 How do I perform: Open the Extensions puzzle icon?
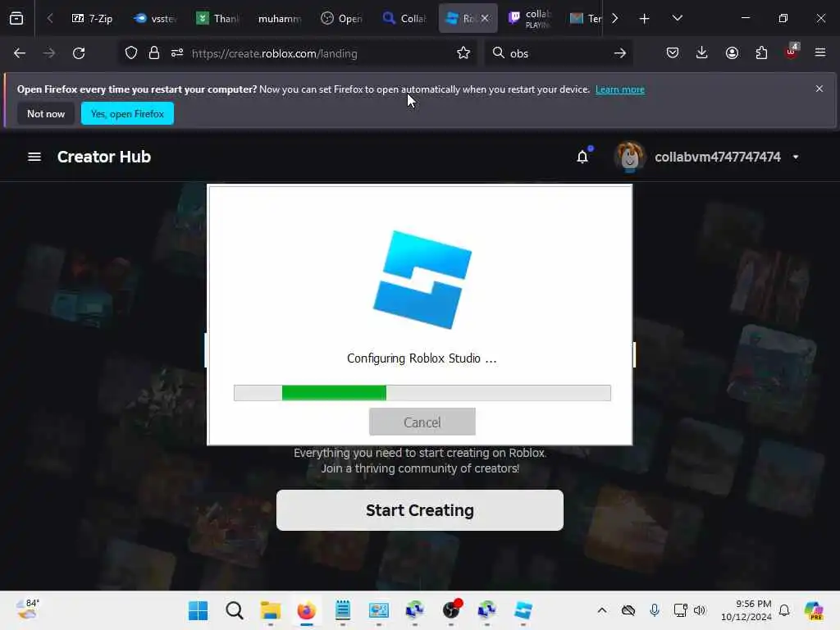click(761, 52)
